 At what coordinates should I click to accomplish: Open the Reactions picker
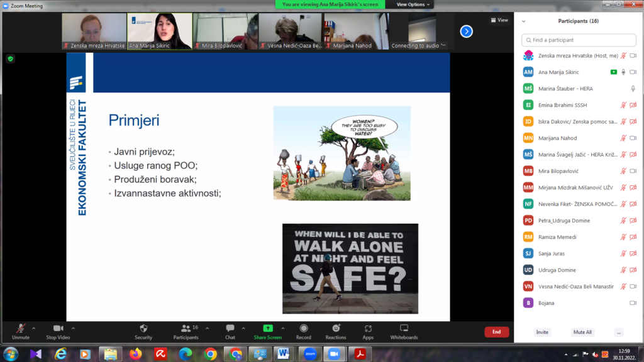coord(336,332)
